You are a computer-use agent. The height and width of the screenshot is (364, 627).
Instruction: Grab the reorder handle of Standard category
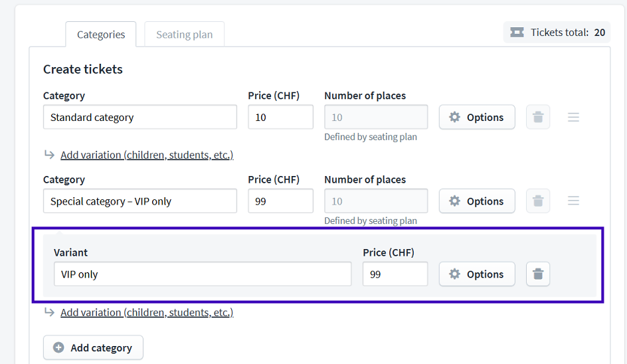coord(573,117)
